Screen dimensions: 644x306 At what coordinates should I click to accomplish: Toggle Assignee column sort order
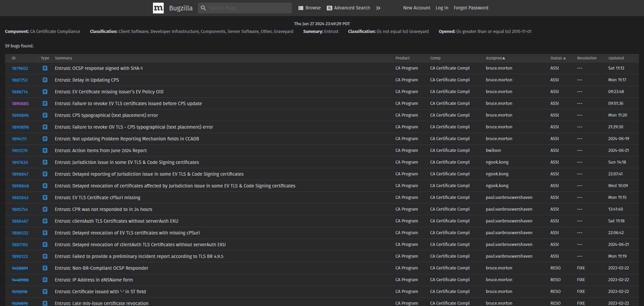click(x=495, y=58)
